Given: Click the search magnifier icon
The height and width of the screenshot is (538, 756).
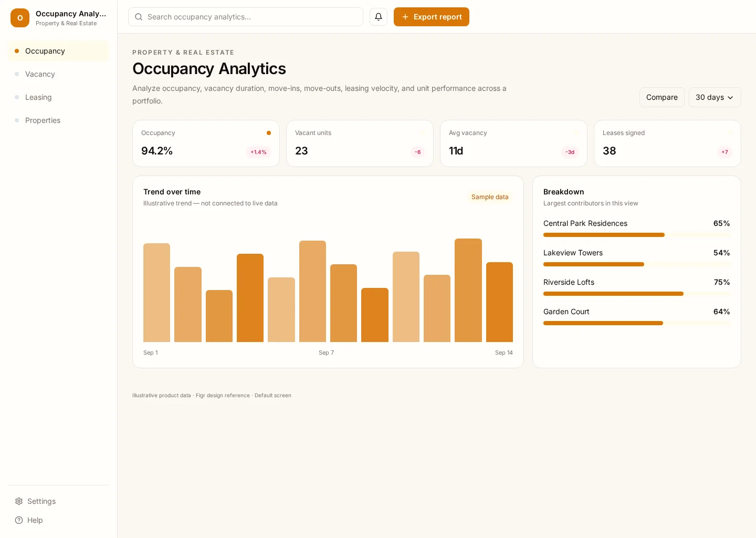Looking at the screenshot, I should click(139, 17).
